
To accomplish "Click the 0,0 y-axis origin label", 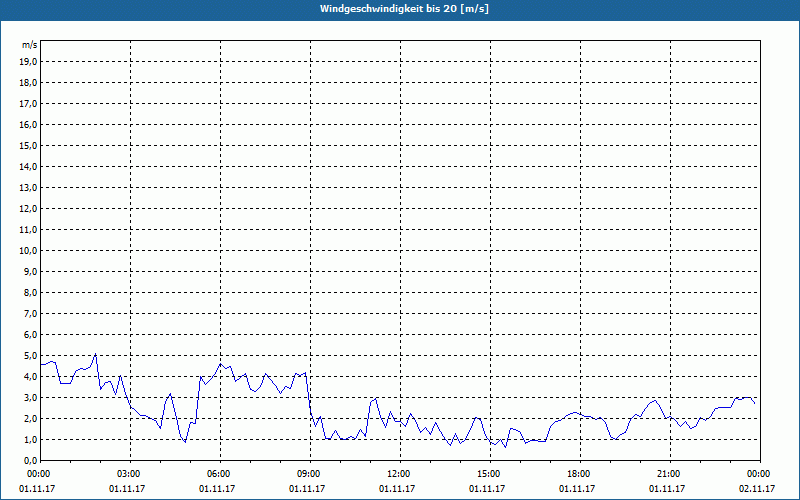I will click(x=30, y=460).
